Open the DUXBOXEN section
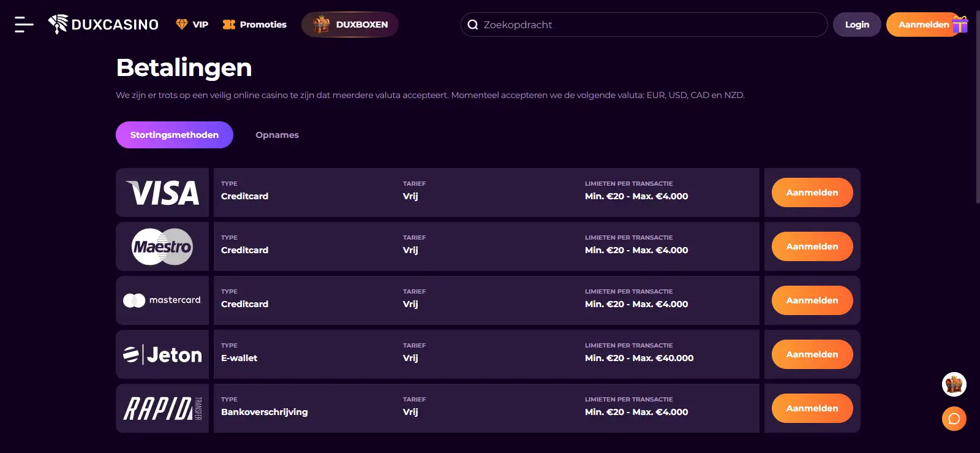980x453 pixels. 350,25
